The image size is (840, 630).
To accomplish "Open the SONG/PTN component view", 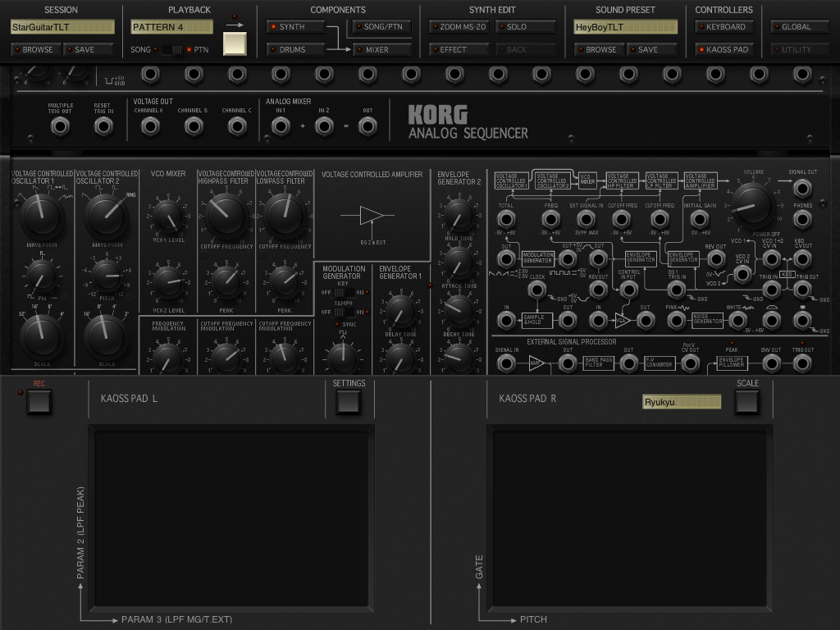I will [381, 27].
